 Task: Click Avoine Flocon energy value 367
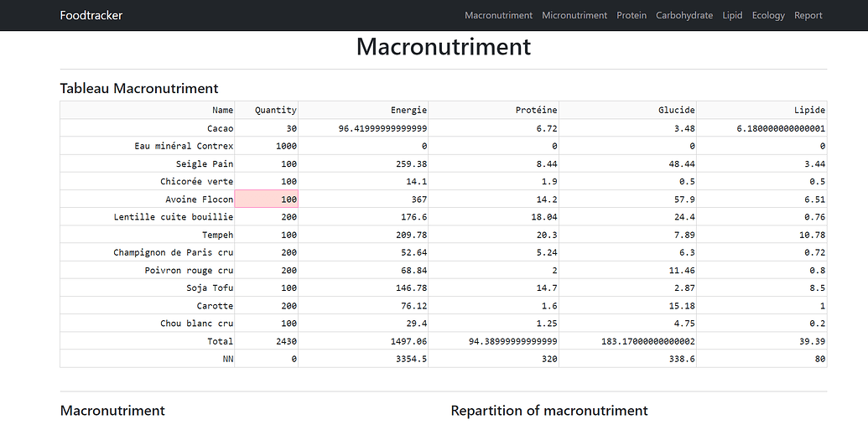(x=363, y=199)
